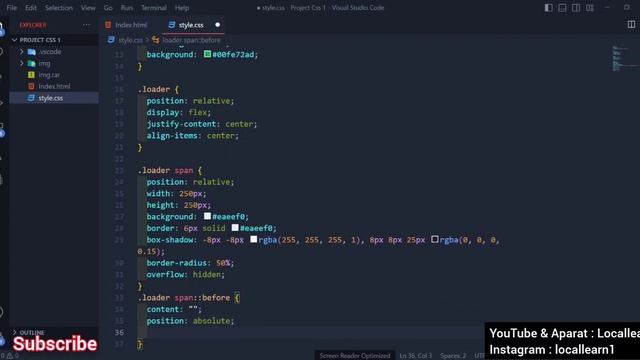Viewport: 640px width, 360px height.
Task: Click the 'position: absolute;' line
Action: tap(190, 321)
